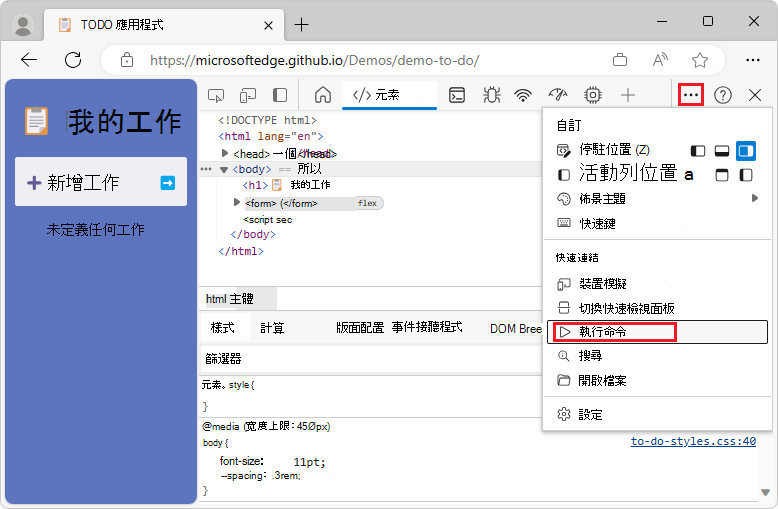Dock DevTools to the left side
The height and width of the screenshot is (509, 778).
point(698,151)
